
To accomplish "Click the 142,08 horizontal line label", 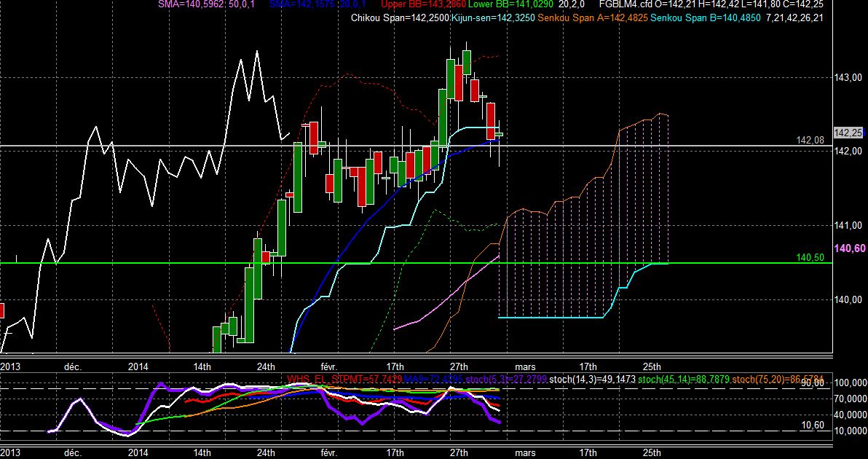I will pyautogui.click(x=810, y=141).
